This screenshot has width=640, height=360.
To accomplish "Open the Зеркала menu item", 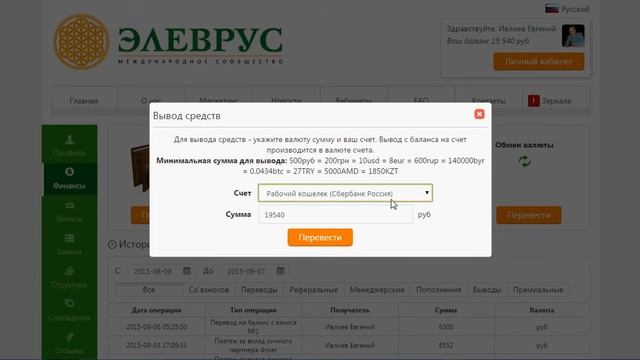I will pyautogui.click(x=556, y=101).
